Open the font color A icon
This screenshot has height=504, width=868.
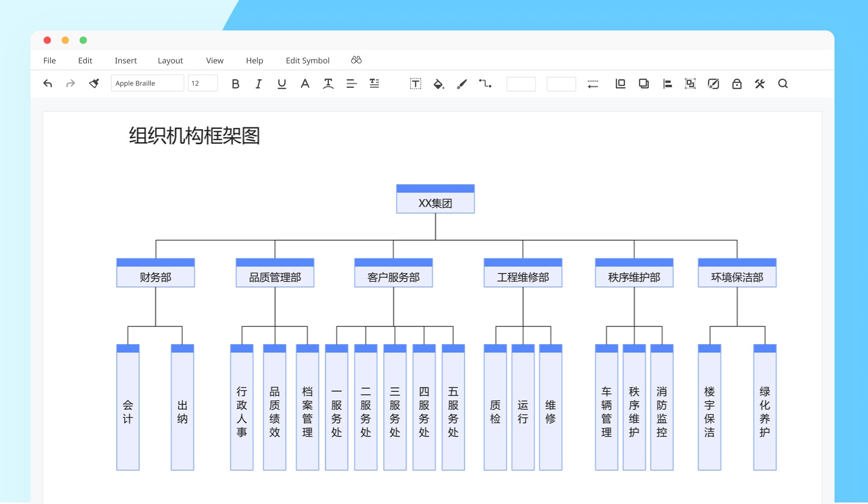[x=305, y=84]
